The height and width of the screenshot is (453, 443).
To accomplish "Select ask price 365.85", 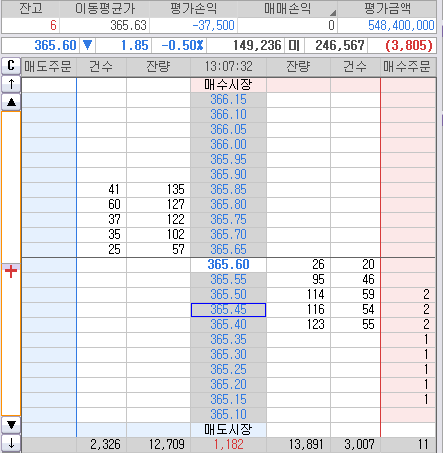I will (228, 190).
